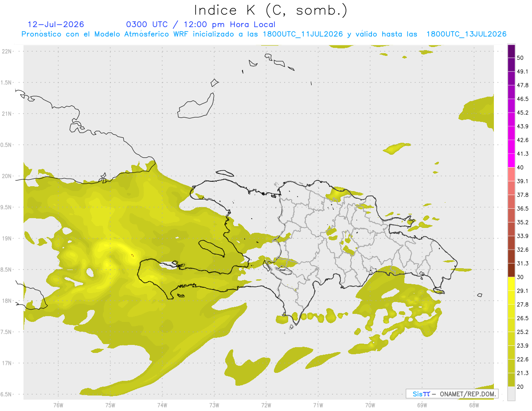Screen dimensions: 532x411
Task: Click the "41.3" colorbar value
Action: [523, 154]
